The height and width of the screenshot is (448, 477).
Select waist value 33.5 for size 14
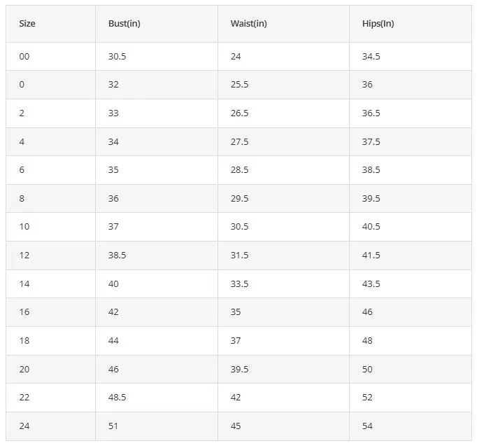coord(239,283)
